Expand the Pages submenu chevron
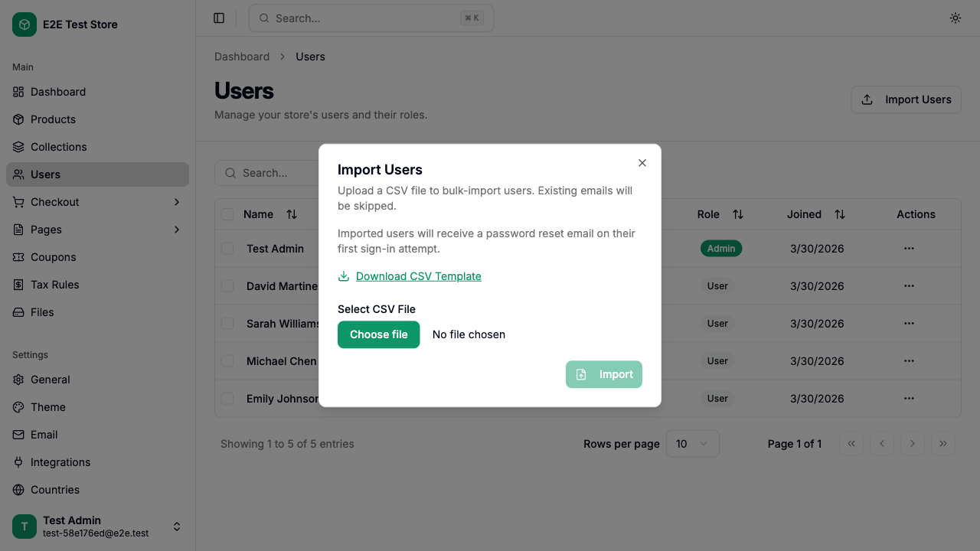The height and width of the screenshot is (551, 980). point(177,230)
